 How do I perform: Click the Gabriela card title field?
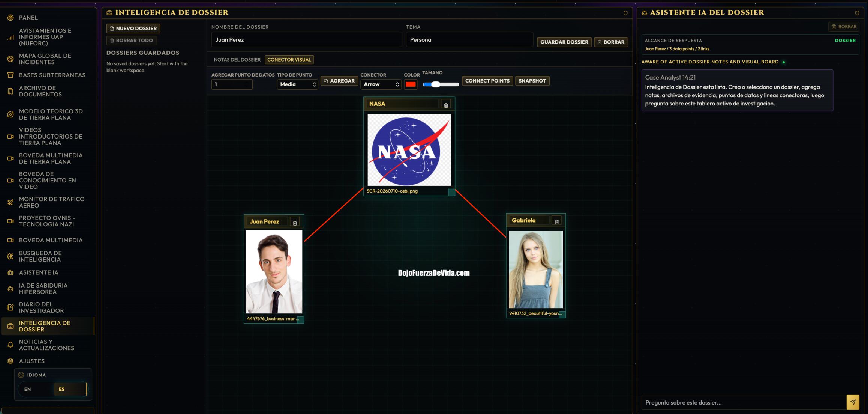[x=529, y=220]
